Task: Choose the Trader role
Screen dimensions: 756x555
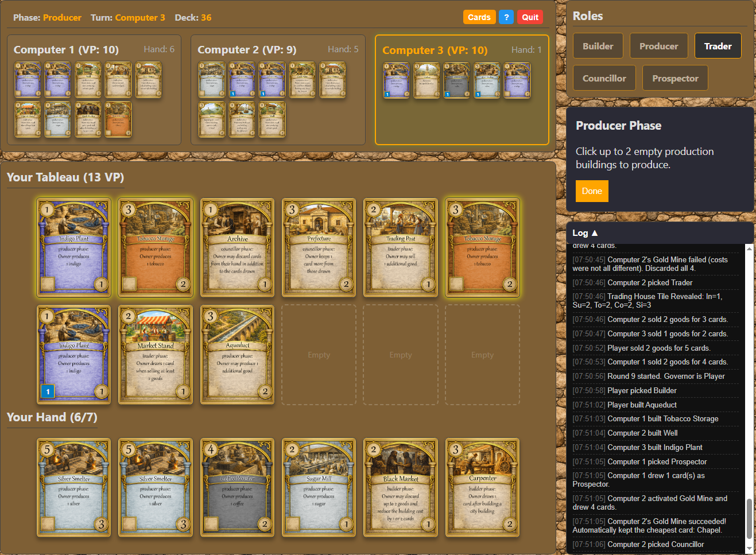Action: (x=718, y=46)
